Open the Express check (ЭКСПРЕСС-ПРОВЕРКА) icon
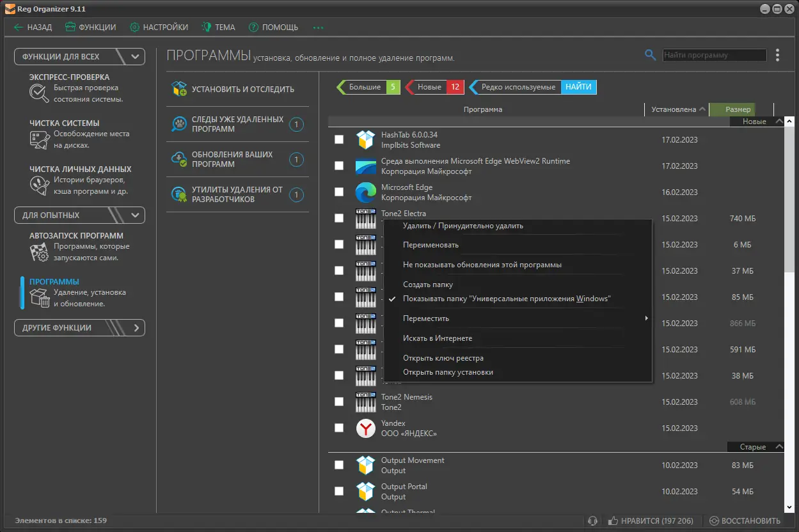799x532 pixels. [39, 93]
